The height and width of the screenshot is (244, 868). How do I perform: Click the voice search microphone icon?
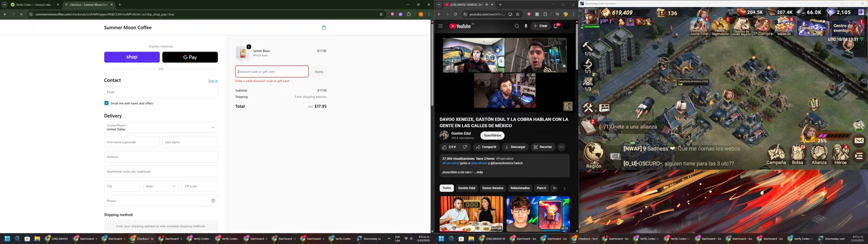coord(526,26)
